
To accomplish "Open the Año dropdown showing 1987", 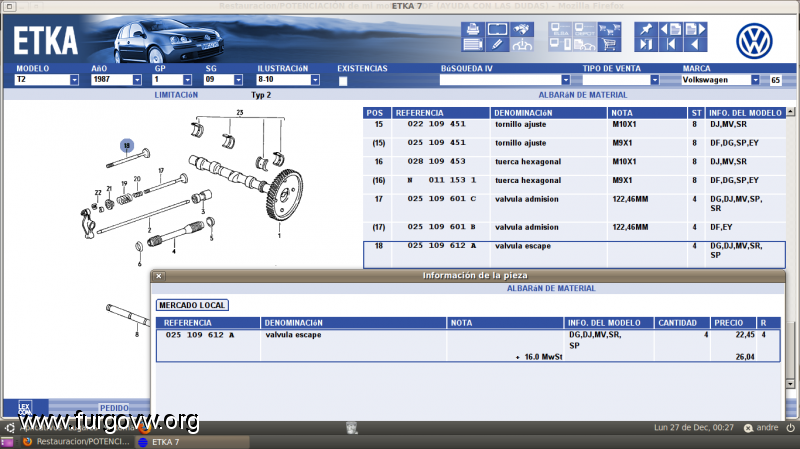I will click(137, 80).
